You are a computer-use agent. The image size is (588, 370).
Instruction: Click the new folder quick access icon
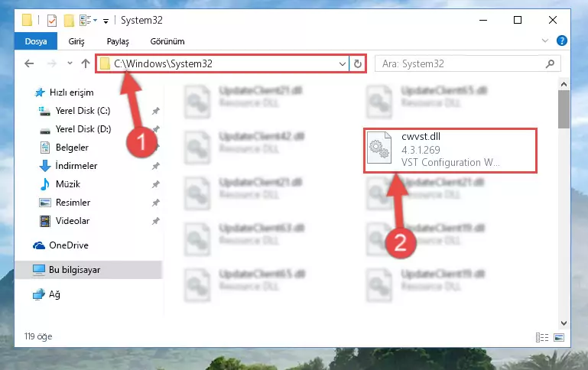[69, 20]
